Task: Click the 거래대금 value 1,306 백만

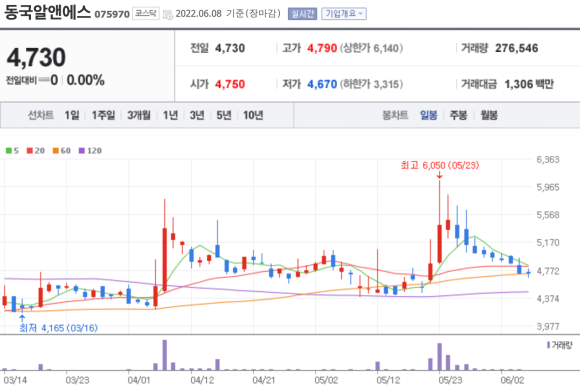Action: tap(529, 84)
